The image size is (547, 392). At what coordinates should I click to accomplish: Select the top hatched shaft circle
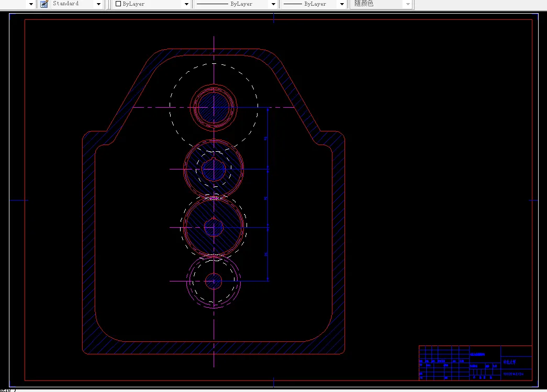214,108
